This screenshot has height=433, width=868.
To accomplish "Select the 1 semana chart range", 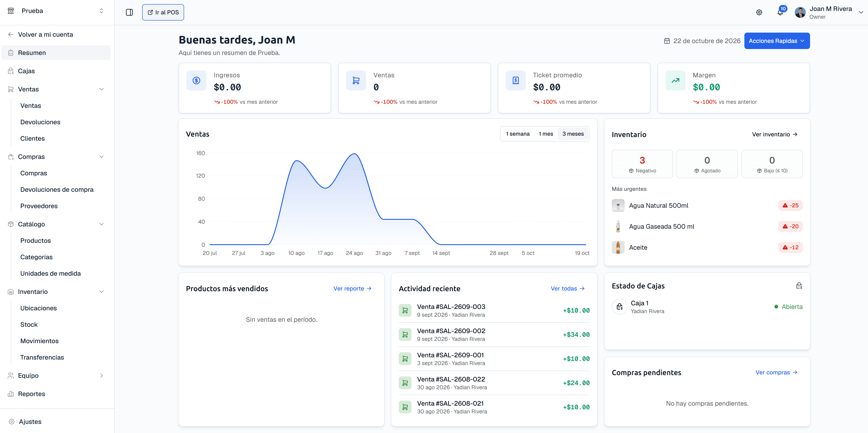I will click(518, 134).
